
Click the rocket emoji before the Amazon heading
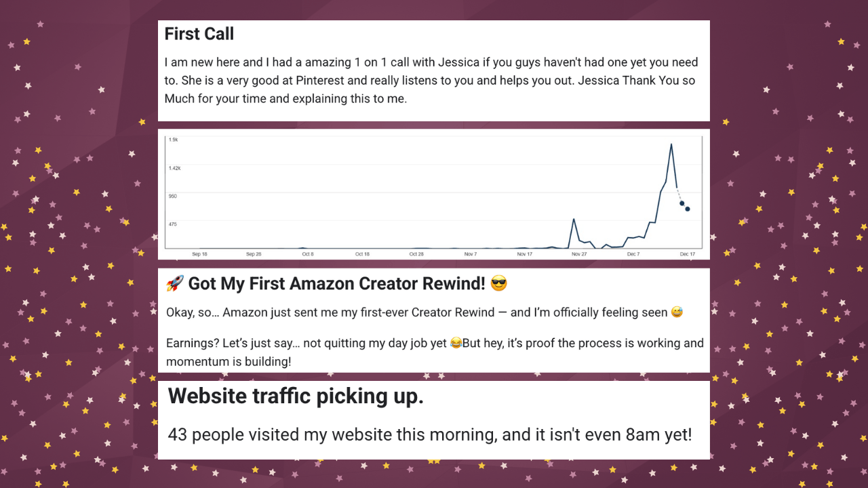pyautogui.click(x=175, y=284)
